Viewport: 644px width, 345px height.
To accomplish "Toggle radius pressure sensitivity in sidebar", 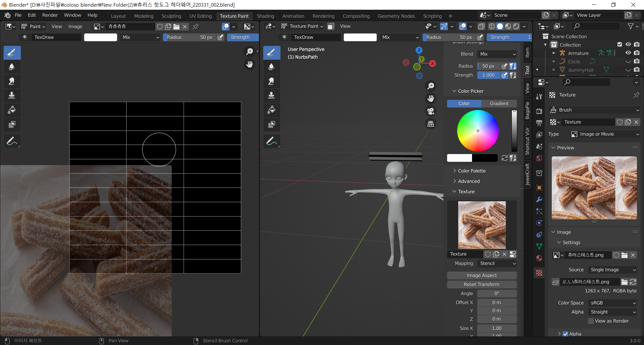I will point(504,66).
